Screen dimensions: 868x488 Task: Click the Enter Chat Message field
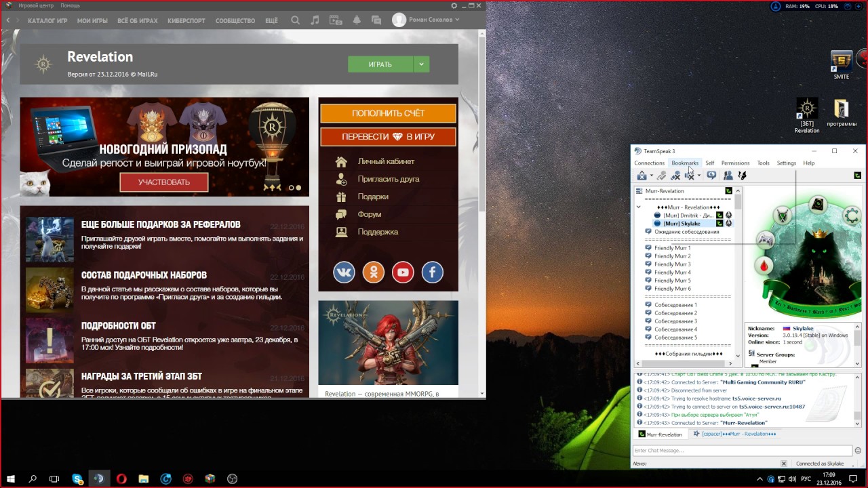tap(743, 451)
